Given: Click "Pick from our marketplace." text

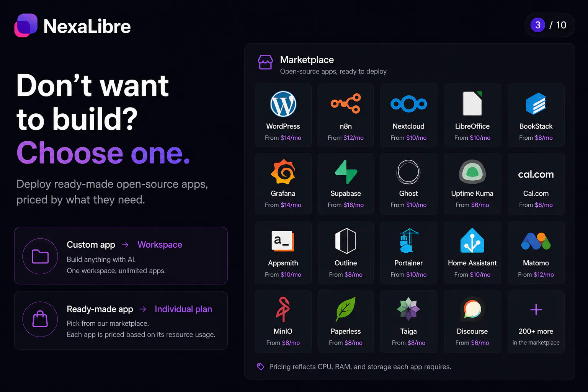Looking at the screenshot, I should click(x=108, y=323).
